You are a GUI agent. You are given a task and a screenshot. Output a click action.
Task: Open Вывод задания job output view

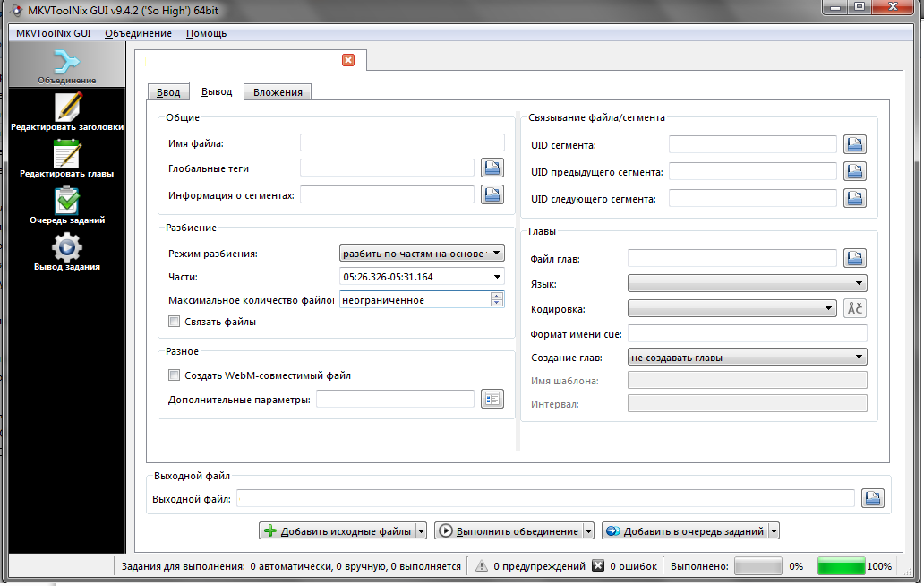pyautogui.click(x=66, y=252)
